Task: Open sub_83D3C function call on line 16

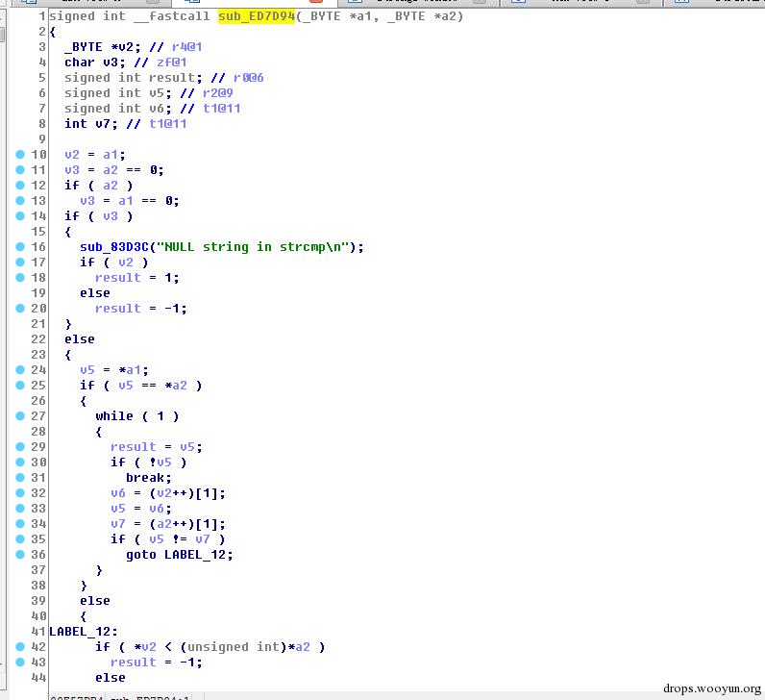Action: coord(114,247)
